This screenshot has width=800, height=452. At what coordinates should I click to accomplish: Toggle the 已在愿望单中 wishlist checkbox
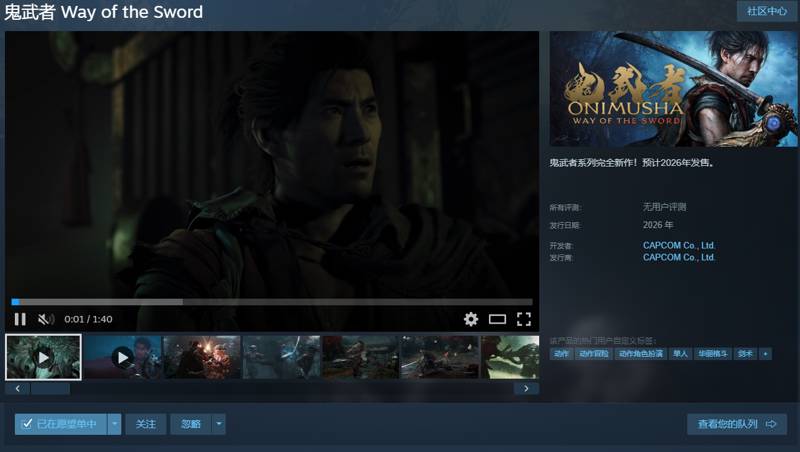pyautogui.click(x=27, y=424)
